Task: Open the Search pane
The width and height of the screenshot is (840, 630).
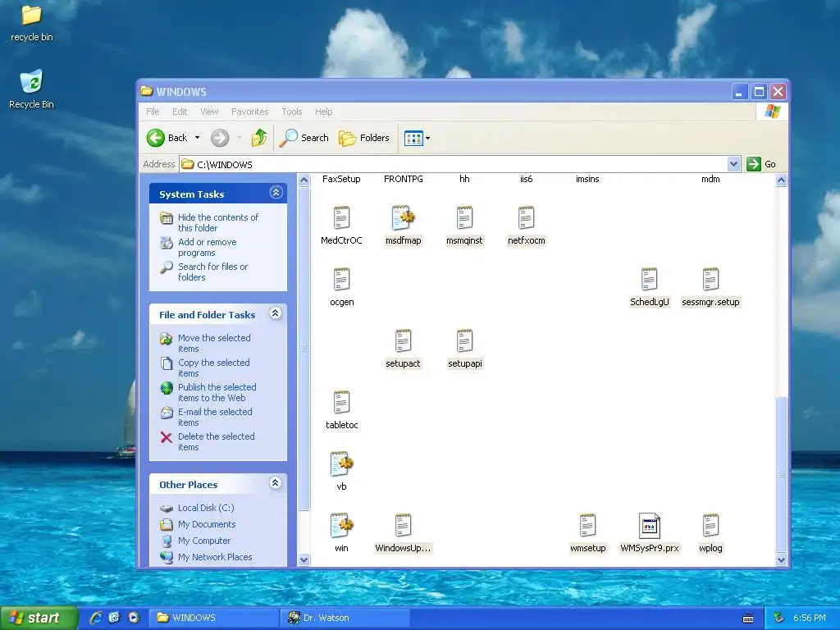Action: pyautogui.click(x=304, y=138)
